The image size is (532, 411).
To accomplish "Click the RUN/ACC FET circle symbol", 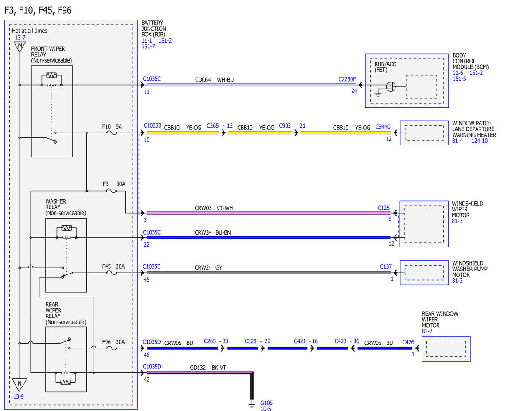I will click(390, 86).
